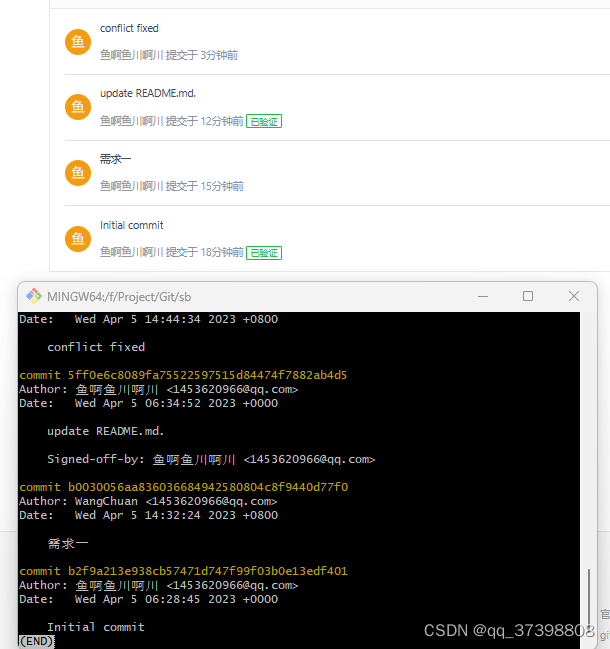610x649 pixels.
Task: Open the '需求一' commit link
Action: tap(115, 159)
